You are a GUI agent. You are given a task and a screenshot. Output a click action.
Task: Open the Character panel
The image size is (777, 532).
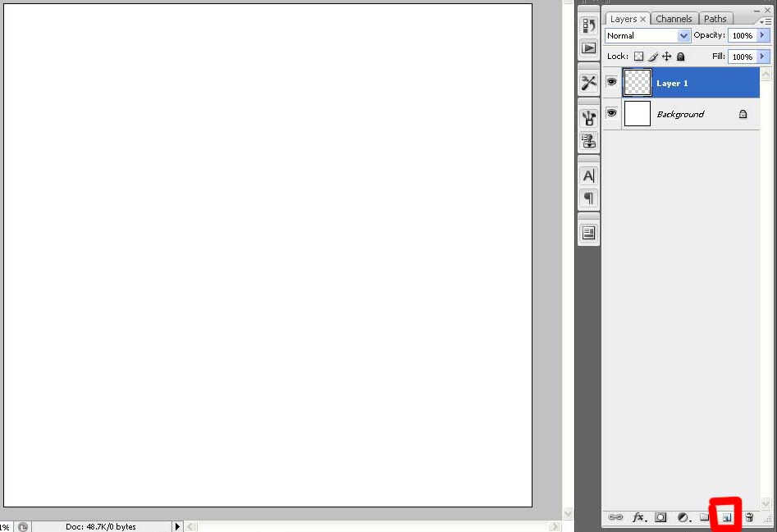pyautogui.click(x=588, y=175)
